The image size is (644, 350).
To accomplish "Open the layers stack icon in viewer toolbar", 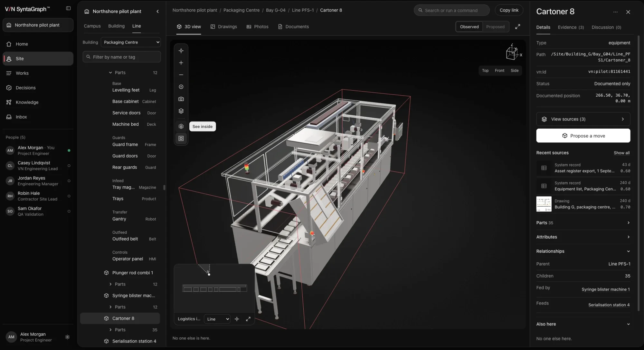I will pyautogui.click(x=181, y=111).
